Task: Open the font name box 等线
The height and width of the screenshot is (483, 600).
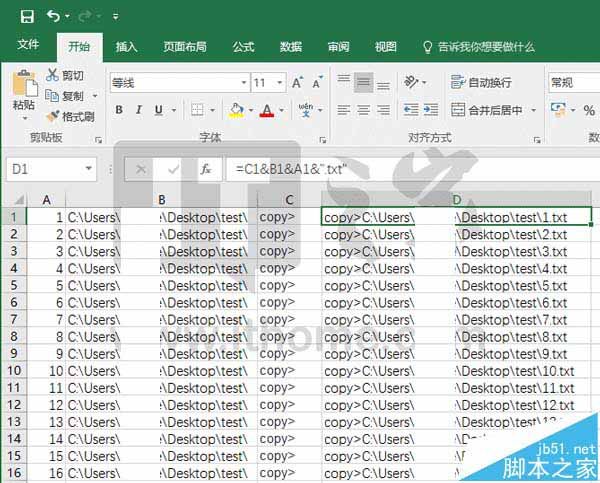Action: coord(180,82)
